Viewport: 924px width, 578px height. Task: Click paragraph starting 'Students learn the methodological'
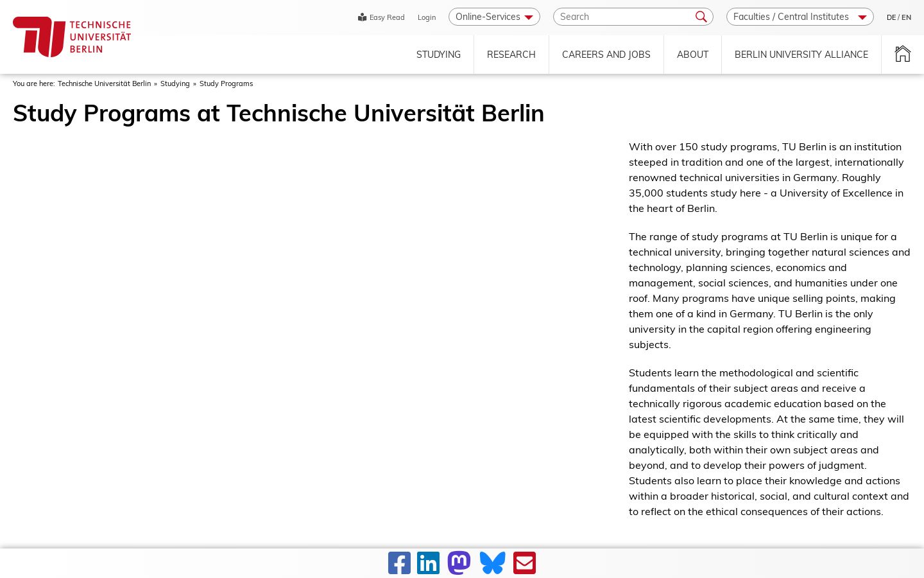769,442
